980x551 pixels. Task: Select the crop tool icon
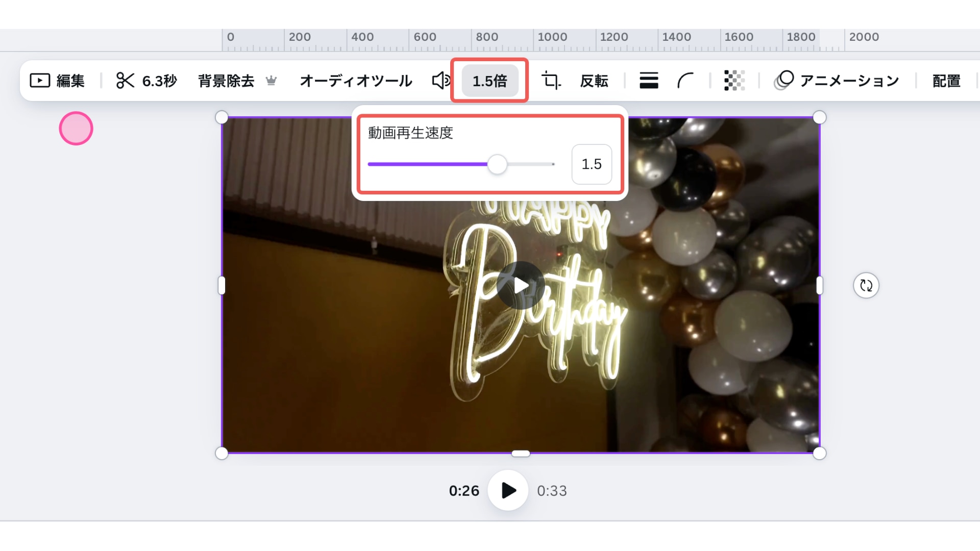[x=551, y=81]
